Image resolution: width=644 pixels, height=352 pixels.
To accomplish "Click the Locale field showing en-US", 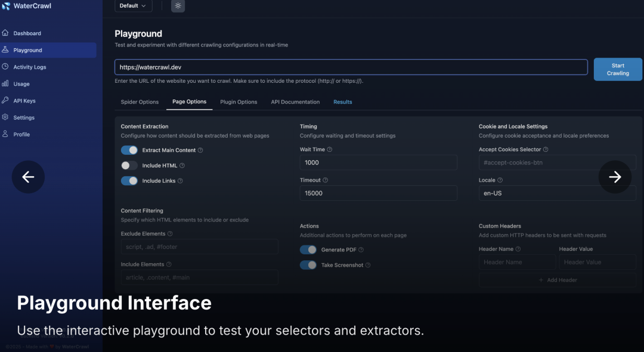I will click(558, 193).
